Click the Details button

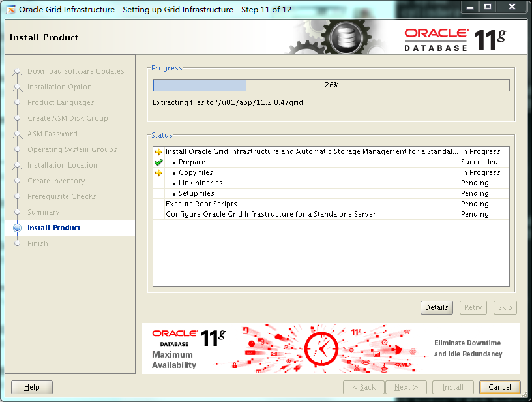click(x=437, y=307)
